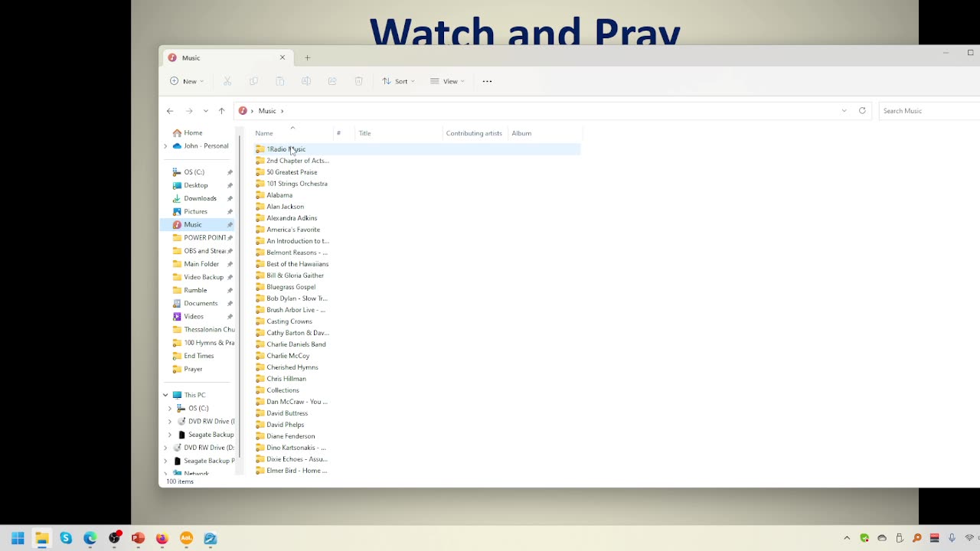
Task: Open the Windows Start menu
Action: (18, 539)
